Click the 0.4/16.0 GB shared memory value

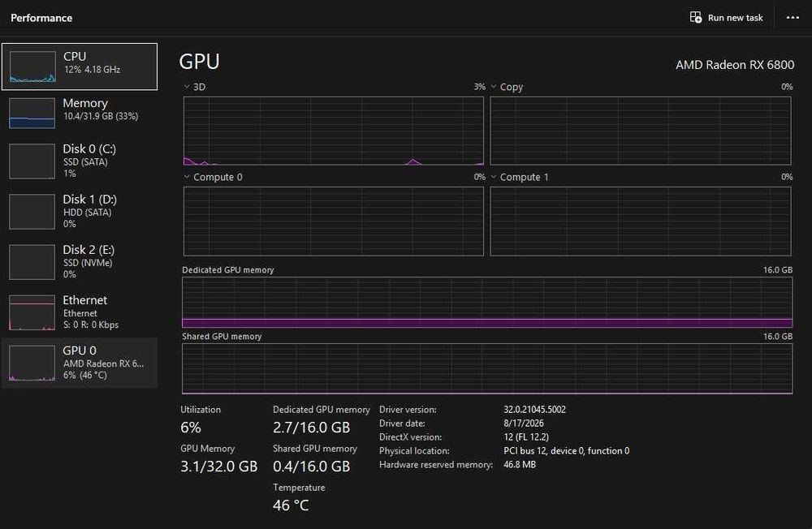point(311,467)
